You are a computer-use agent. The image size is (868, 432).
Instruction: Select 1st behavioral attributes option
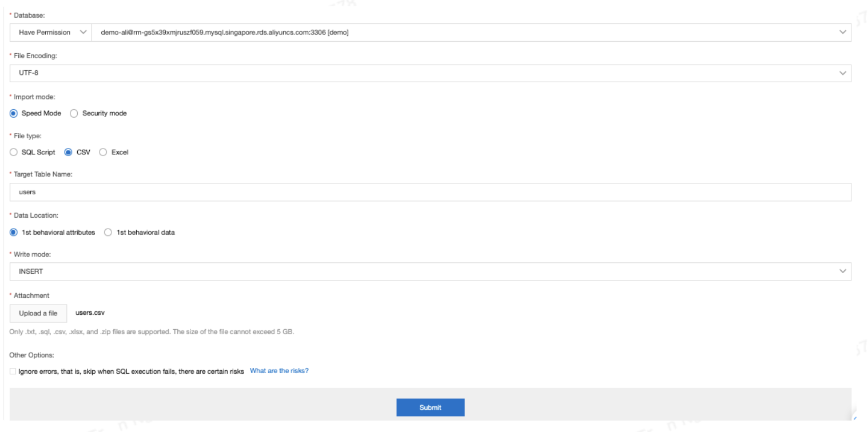click(x=13, y=232)
